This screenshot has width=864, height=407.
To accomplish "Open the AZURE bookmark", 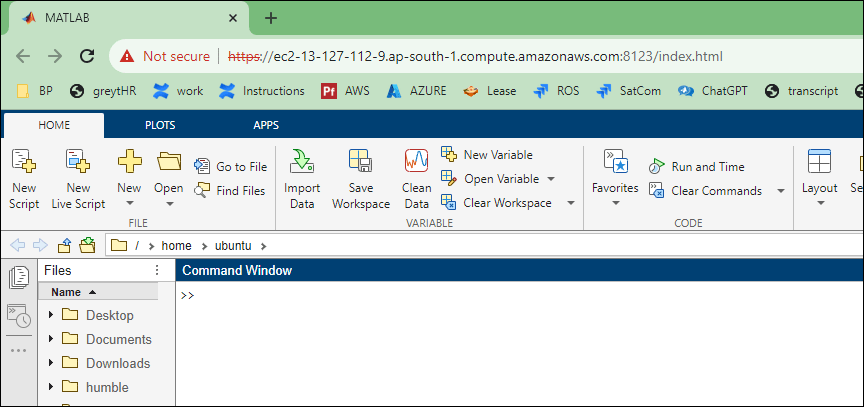I will pos(416,91).
